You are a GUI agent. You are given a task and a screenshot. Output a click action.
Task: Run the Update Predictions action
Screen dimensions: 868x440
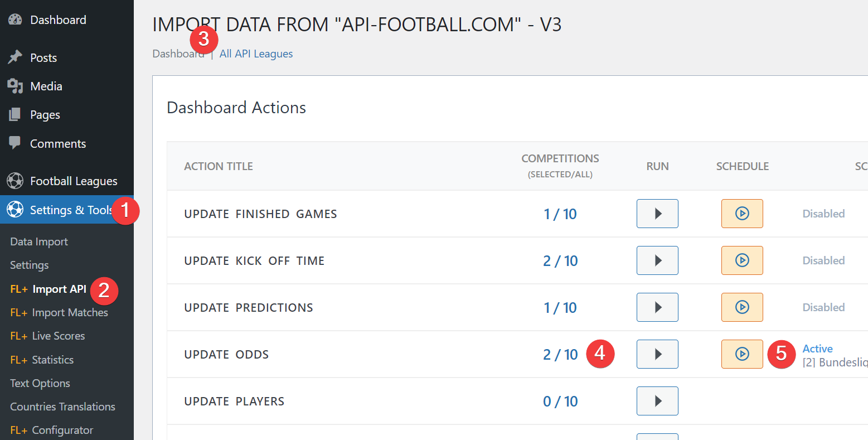point(657,307)
